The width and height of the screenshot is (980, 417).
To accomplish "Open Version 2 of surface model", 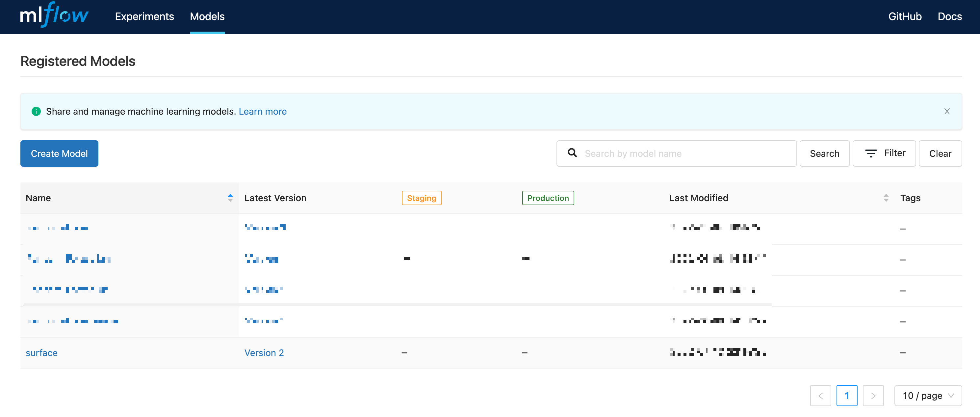I will coord(264,353).
